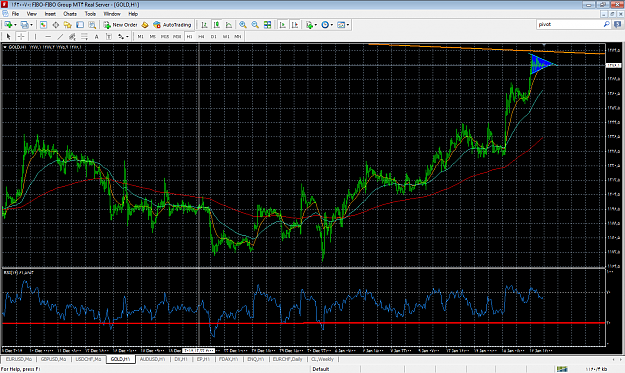Viewport: 625px width, 373px height.
Task: Open the Insert menu
Action: point(50,14)
